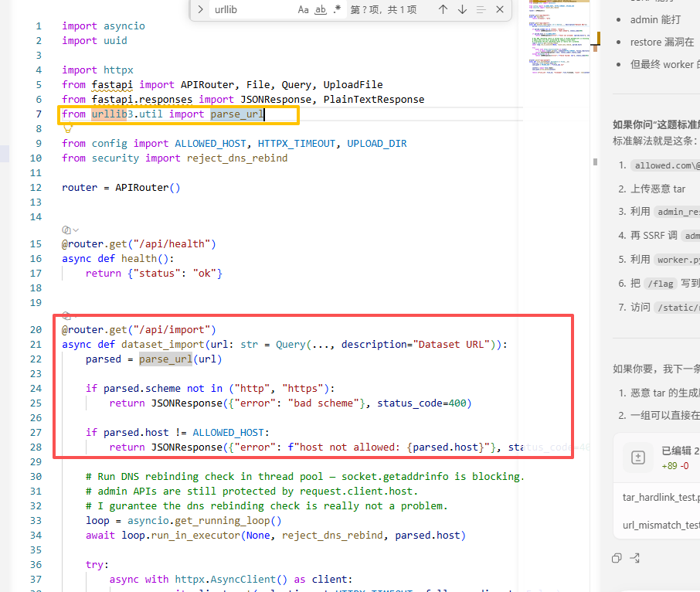700x592 pixels.
Task: Click the find result count "共 1 项"
Action: coord(402,9)
